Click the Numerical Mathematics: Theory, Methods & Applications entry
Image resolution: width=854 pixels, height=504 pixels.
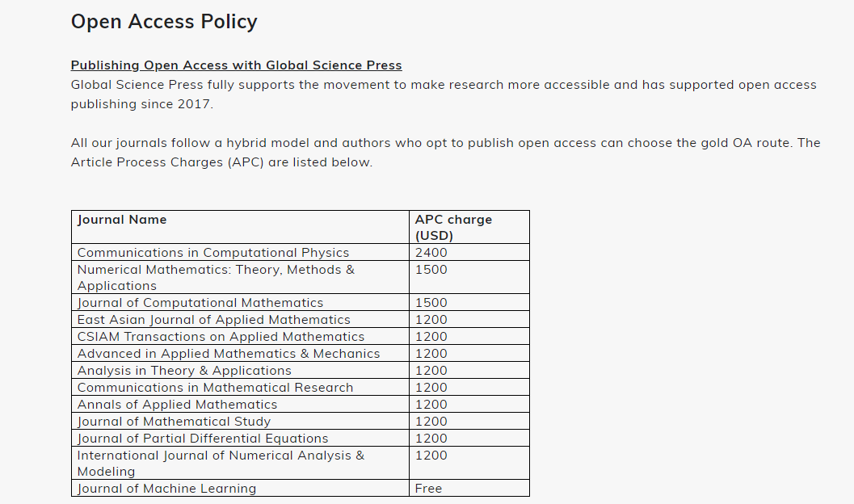(x=216, y=278)
